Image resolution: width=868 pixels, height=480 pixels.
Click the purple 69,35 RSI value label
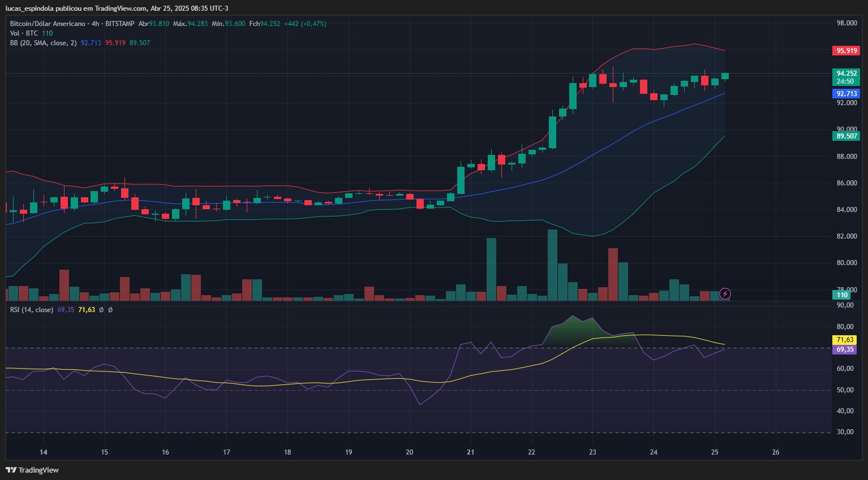click(x=844, y=349)
